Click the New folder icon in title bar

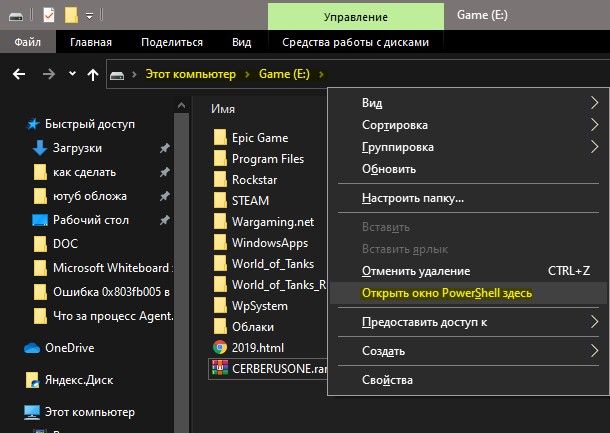coord(71,16)
